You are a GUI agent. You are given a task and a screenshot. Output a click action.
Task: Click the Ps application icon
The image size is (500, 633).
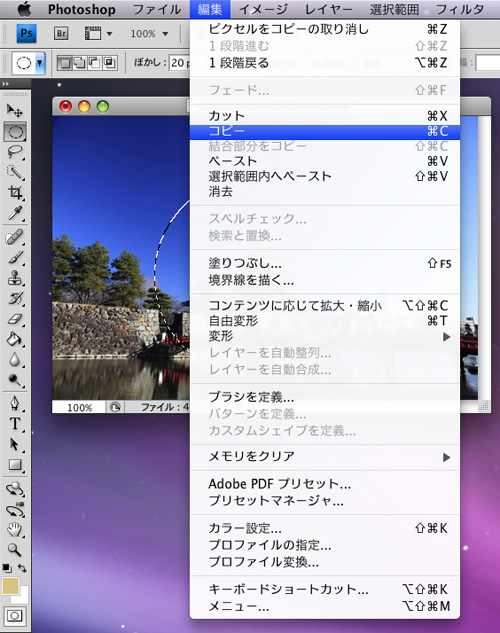(x=27, y=33)
